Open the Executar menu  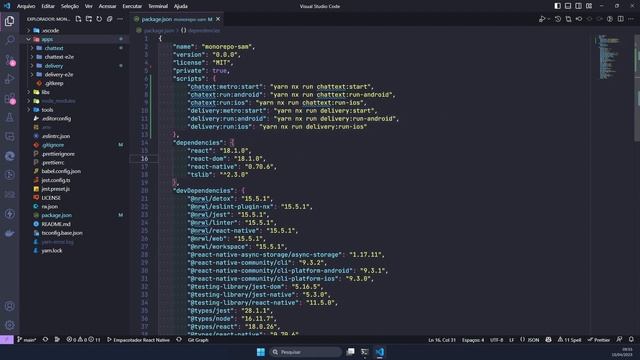(x=132, y=6)
